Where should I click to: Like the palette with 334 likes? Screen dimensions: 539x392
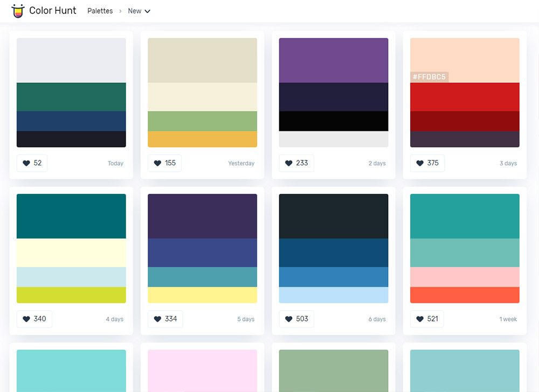tap(165, 319)
